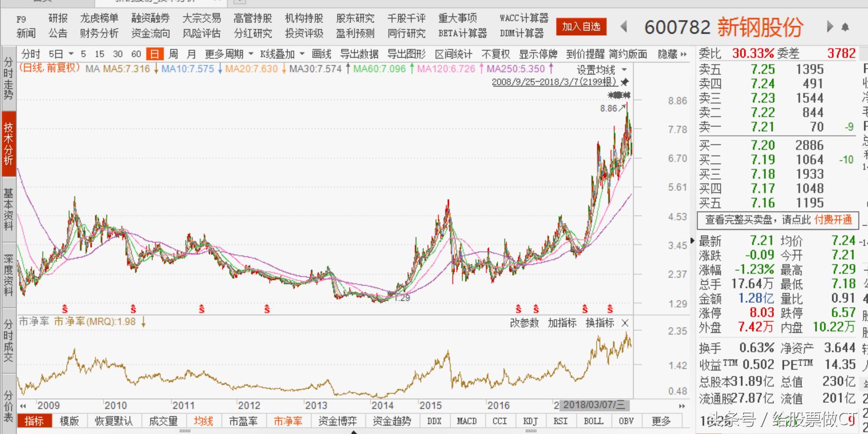868x434 pixels.
Task: Open 更多 indicators at the bottom
Action: (x=661, y=421)
